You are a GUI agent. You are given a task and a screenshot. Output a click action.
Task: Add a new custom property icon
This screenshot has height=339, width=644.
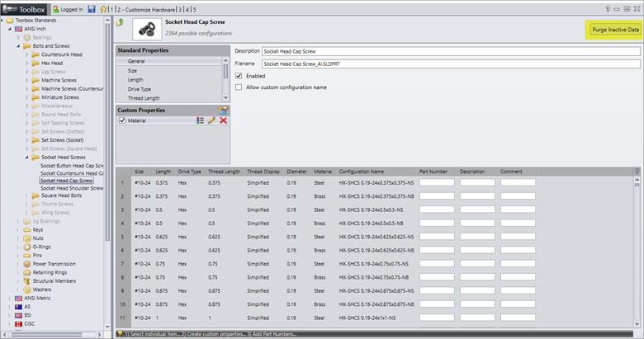tap(222, 110)
